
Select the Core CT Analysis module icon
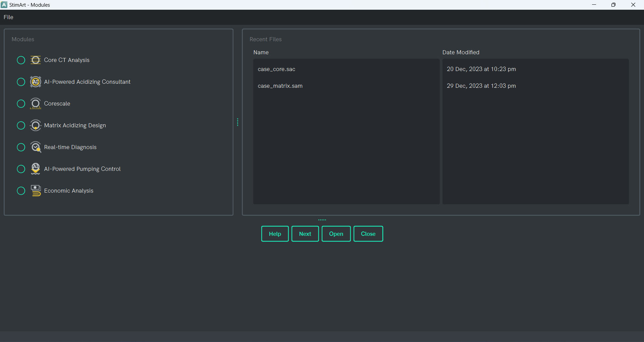pos(35,60)
